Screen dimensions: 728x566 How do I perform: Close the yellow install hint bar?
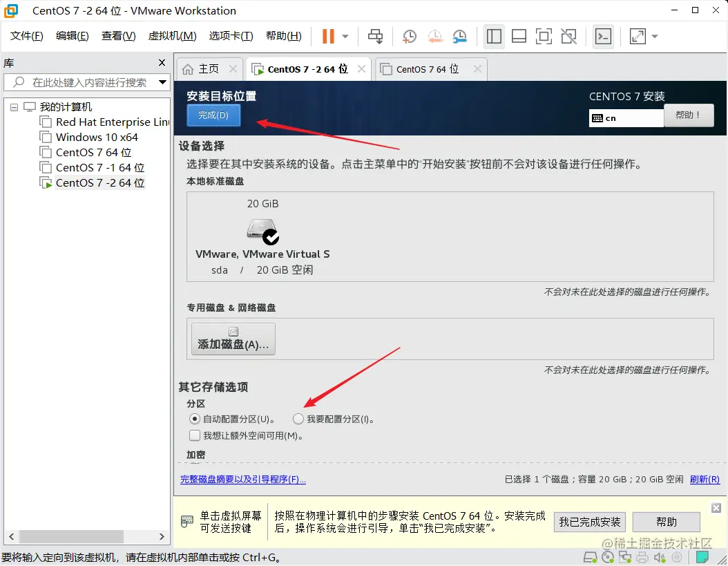716,508
